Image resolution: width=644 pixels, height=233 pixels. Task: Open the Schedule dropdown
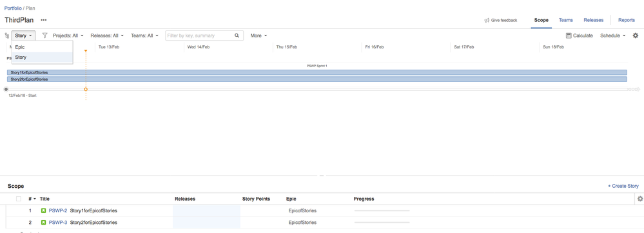[x=613, y=35]
